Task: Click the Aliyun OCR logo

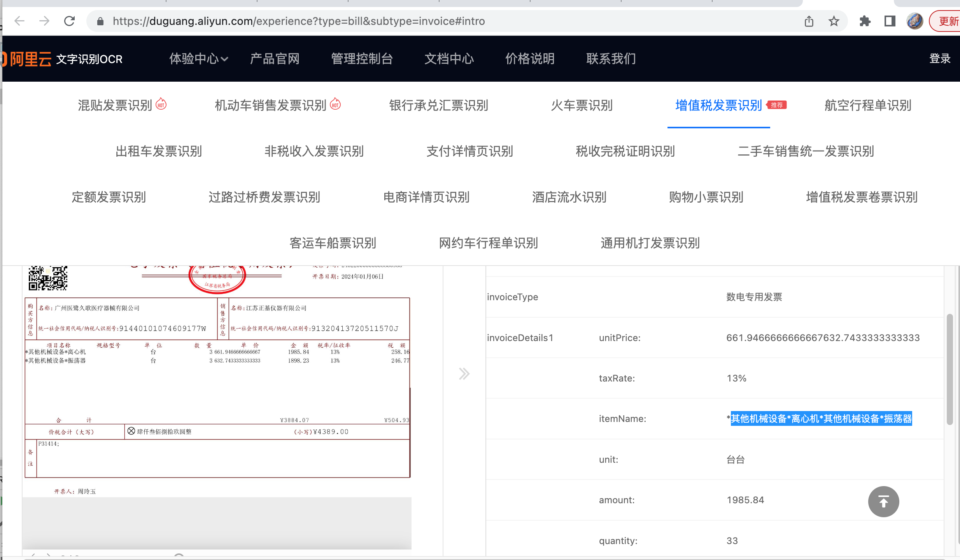Action: 62,59
